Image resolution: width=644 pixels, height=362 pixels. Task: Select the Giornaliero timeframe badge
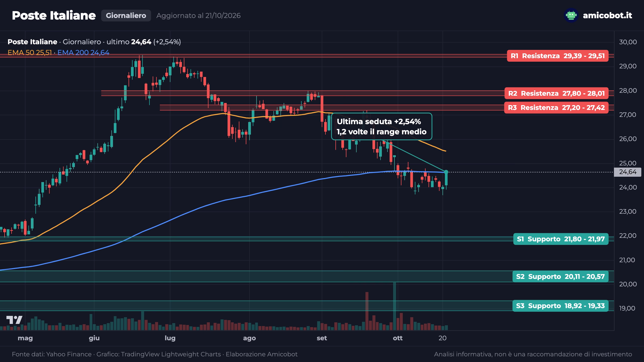tap(126, 16)
